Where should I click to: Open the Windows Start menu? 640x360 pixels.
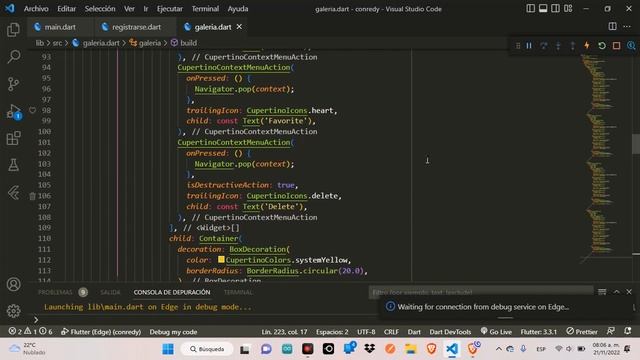(168, 349)
